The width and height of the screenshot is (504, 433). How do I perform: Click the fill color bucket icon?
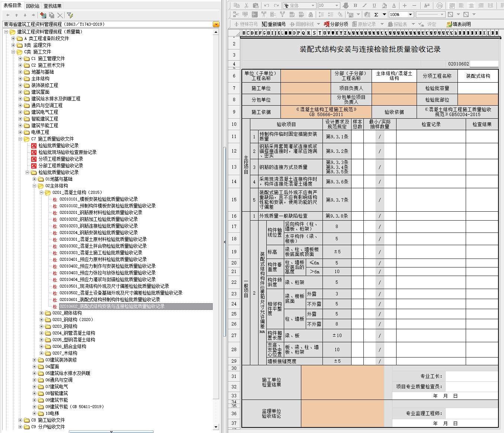[384, 6]
